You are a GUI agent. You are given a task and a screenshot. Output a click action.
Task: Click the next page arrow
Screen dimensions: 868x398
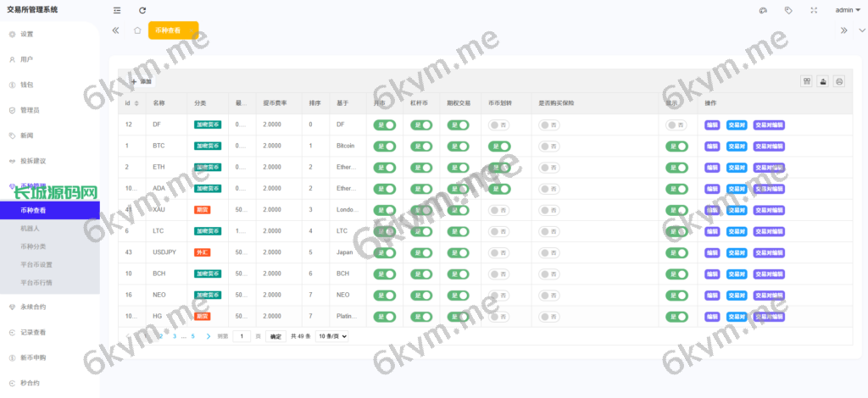tap(209, 336)
